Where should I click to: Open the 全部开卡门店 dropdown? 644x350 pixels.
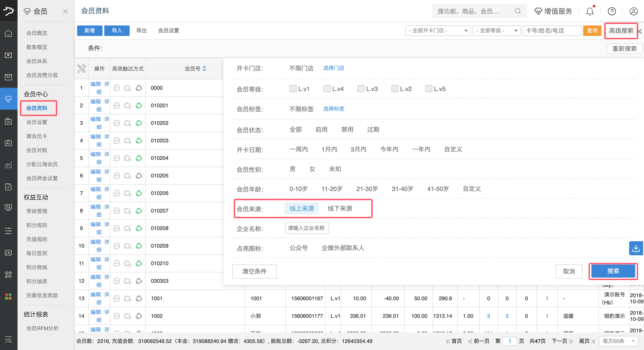[x=438, y=30]
